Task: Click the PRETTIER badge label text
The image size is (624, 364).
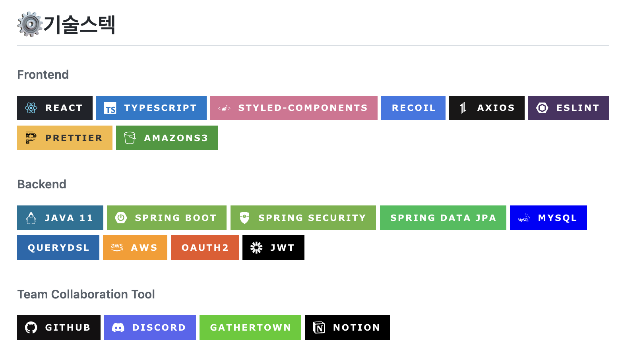Action: click(74, 138)
